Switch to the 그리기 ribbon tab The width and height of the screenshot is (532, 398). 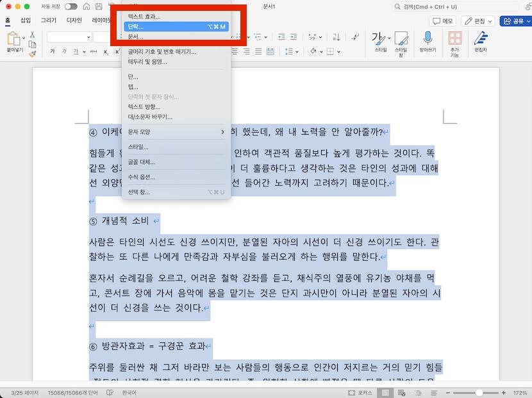tap(49, 21)
